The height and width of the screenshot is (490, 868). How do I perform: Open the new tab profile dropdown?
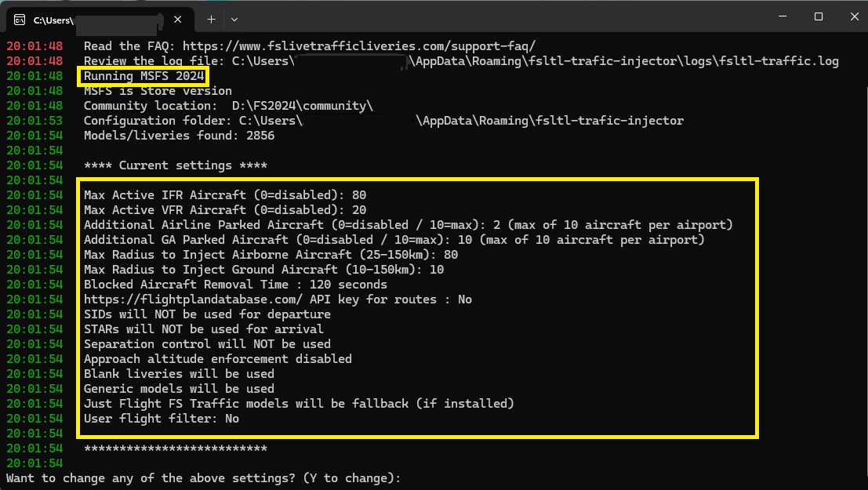[x=234, y=20]
